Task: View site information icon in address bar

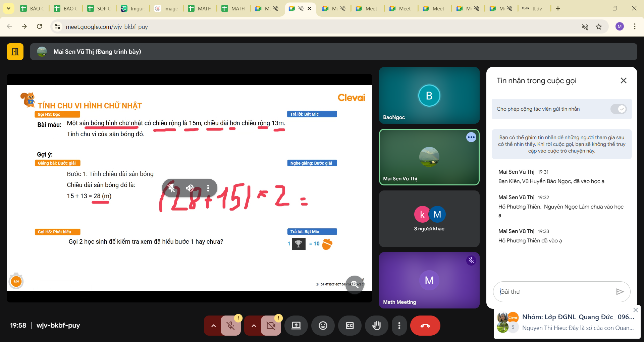Action: 58,26
